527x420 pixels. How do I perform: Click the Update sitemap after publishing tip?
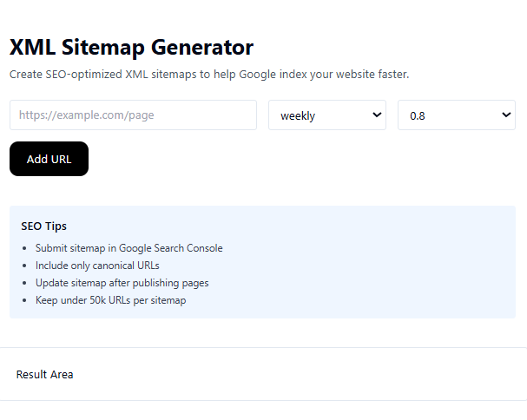(x=122, y=283)
